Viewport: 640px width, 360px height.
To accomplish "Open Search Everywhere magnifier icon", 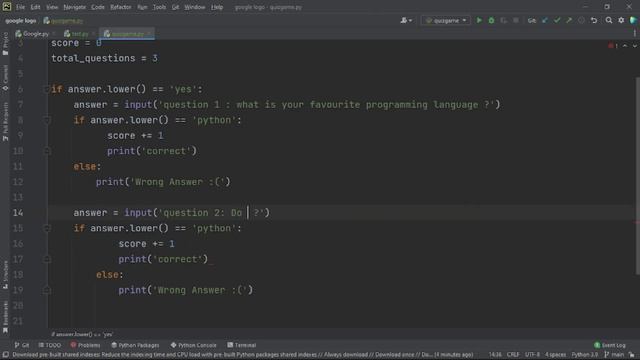I will coord(609,20).
